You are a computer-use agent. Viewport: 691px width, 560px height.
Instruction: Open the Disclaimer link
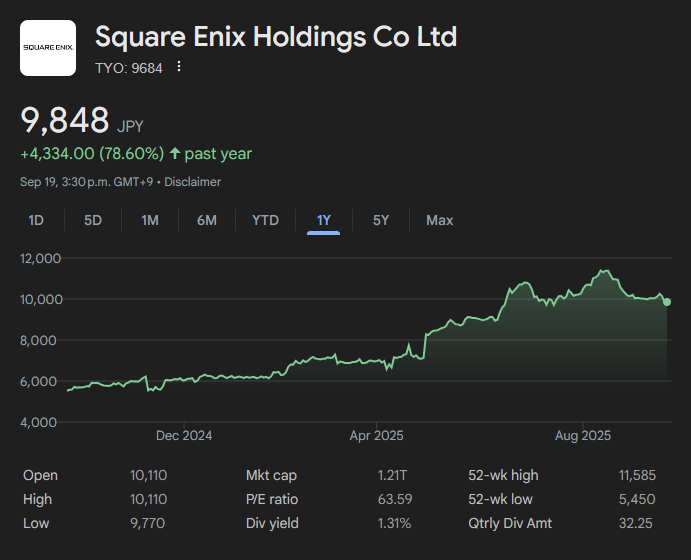click(193, 182)
